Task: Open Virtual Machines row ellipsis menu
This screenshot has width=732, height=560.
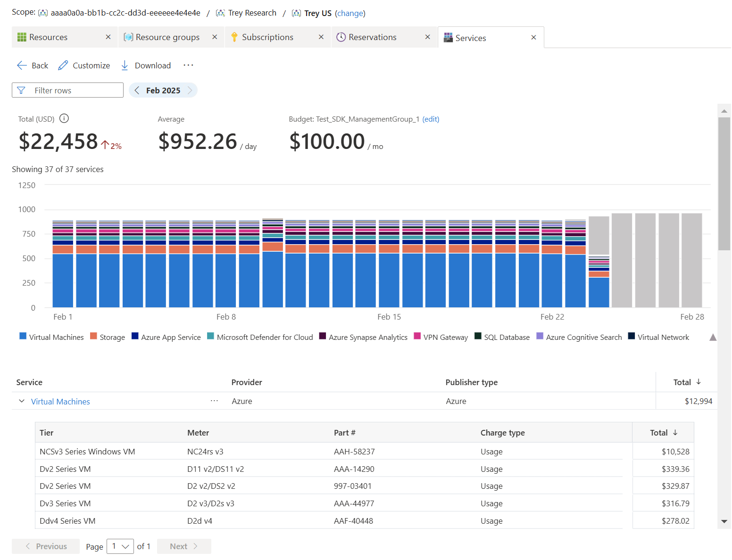Action: point(214,401)
